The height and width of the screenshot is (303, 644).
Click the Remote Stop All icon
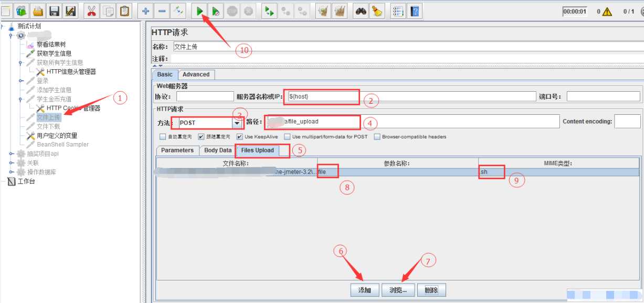point(286,10)
